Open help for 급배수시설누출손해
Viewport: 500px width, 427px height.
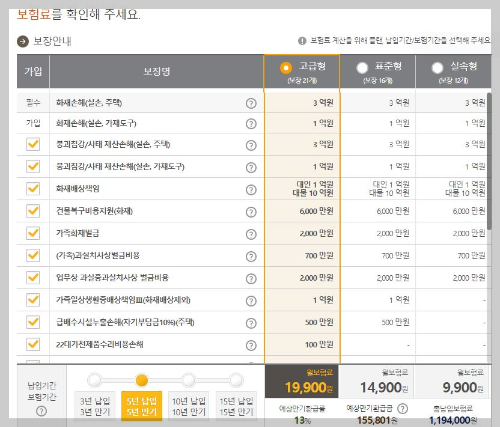[251, 323]
